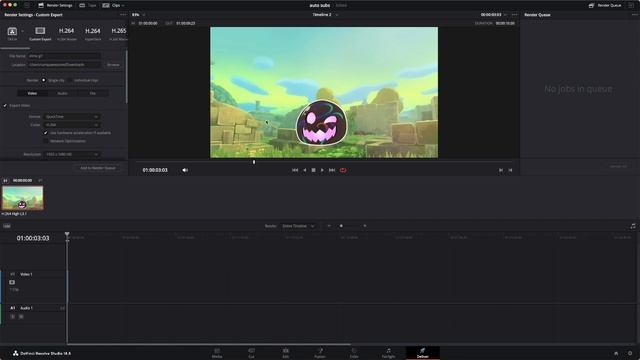Open Render Queue panel three-dot menu
The width and height of the screenshot is (640, 360).
point(635,15)
